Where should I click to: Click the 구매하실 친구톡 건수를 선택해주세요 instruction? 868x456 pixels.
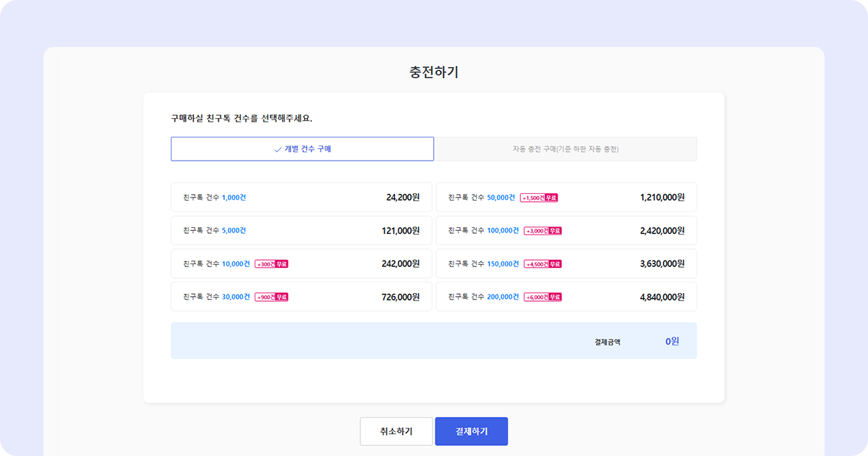[242, 118]
